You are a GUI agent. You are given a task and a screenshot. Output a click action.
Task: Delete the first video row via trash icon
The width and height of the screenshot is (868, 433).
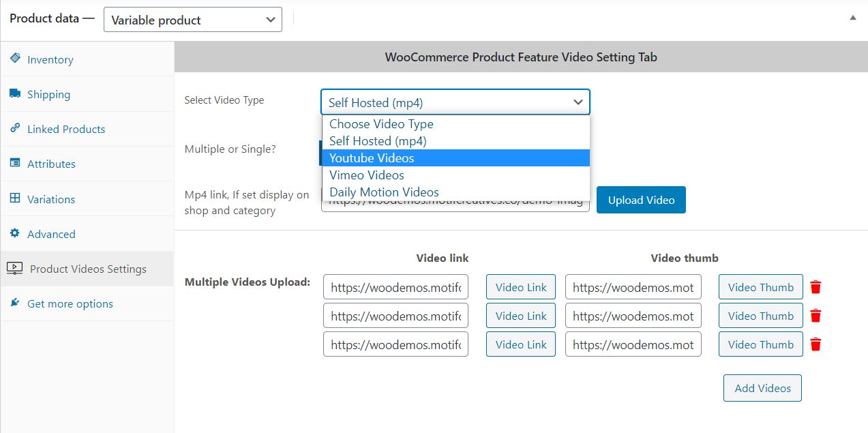[x=815, y=286]
